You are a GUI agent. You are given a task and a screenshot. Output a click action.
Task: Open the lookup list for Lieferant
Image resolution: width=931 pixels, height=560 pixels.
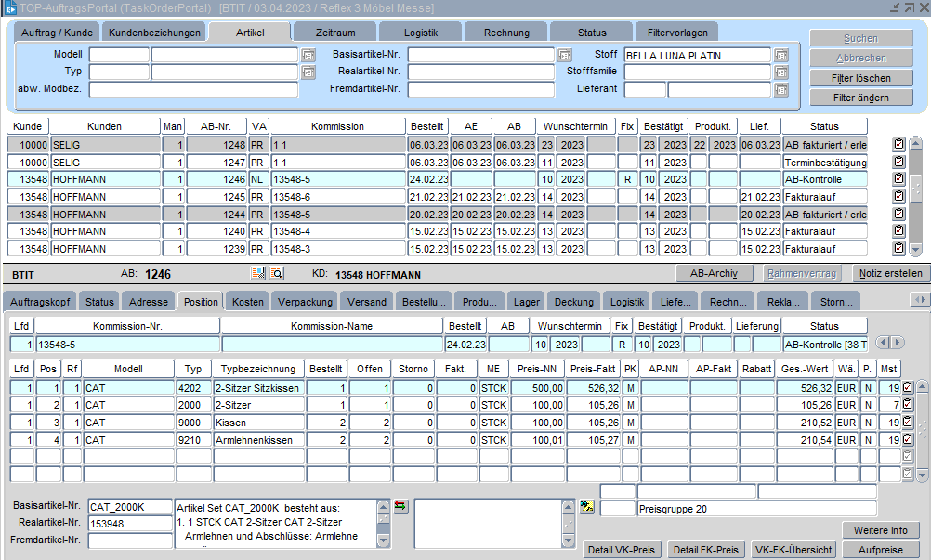pyautogui.click(x=781, y=91)
